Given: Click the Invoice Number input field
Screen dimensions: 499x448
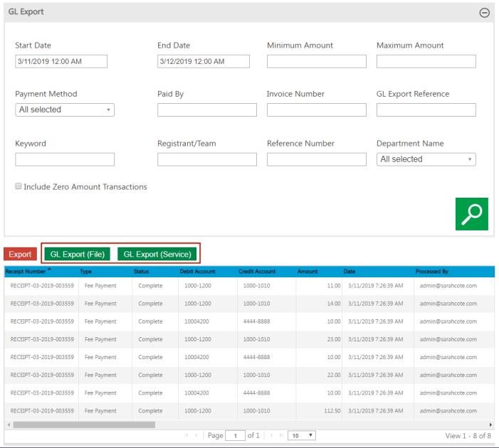Looking at the screenshot, I should coord(316,110).
